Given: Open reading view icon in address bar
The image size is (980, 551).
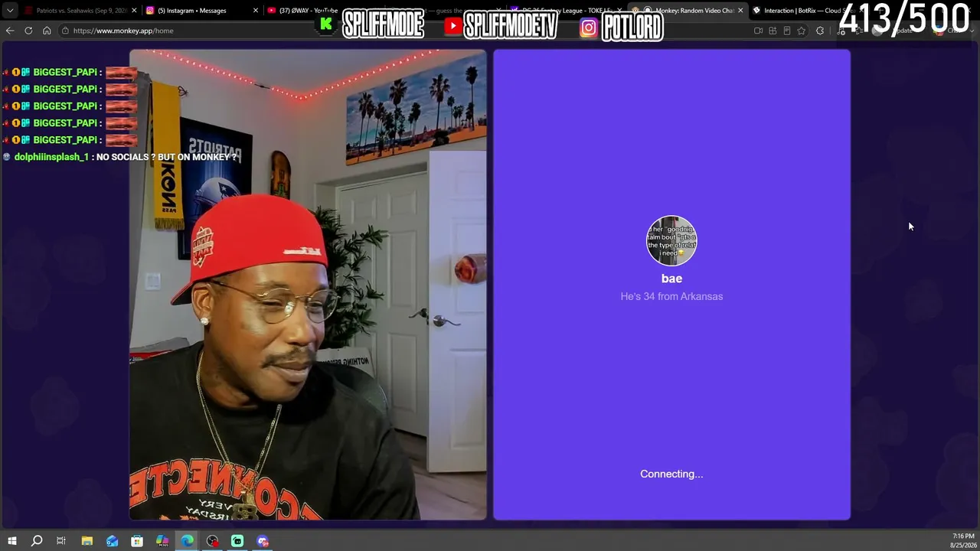Looking at the screenshot, I should click(x=787, y=31).
